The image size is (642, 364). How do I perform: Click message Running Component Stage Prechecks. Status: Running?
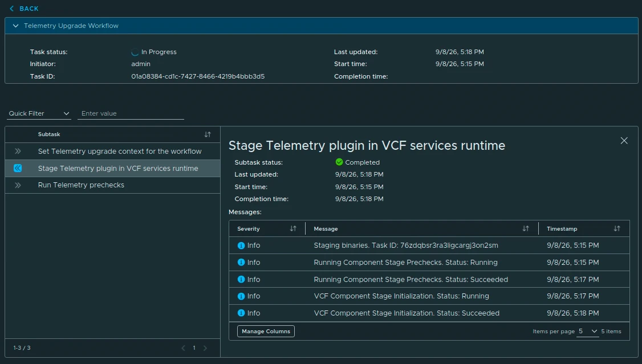click(405, 263)
